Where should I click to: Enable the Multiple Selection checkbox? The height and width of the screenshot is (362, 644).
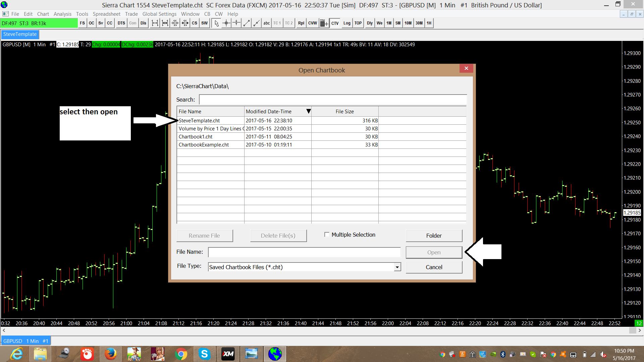pos(327,235)
